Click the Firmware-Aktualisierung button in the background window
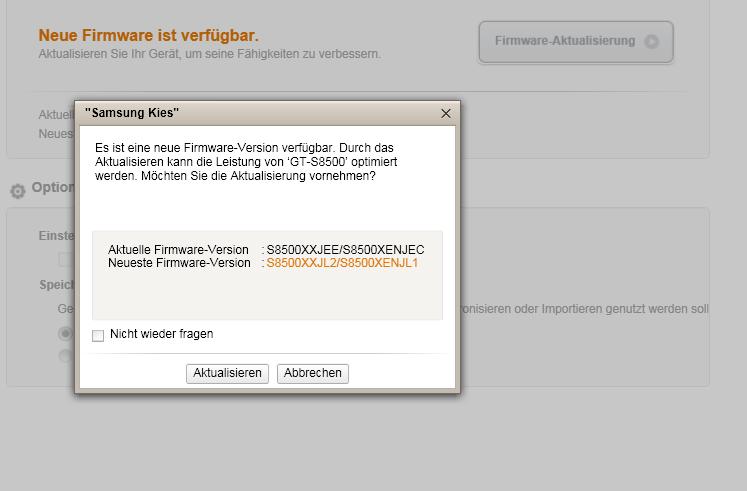This screenshot has height=491, width=747. tap(576, 41)
